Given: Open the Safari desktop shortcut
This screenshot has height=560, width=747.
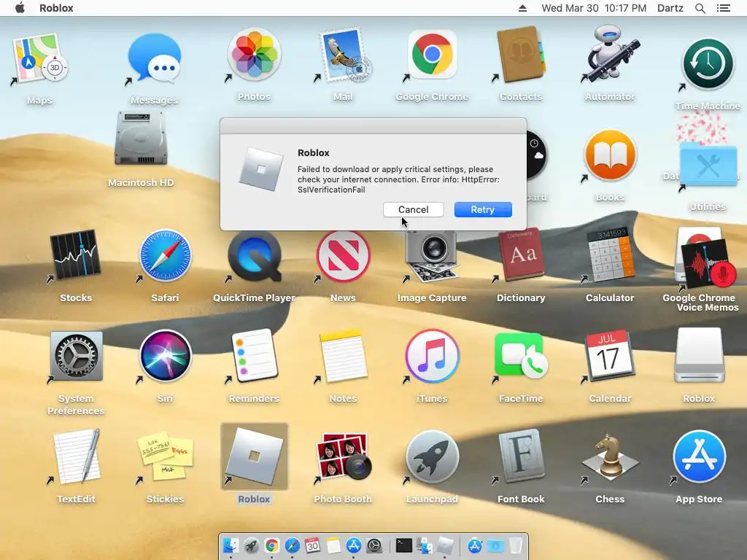Looking at the screenshot, I should 165,256.
